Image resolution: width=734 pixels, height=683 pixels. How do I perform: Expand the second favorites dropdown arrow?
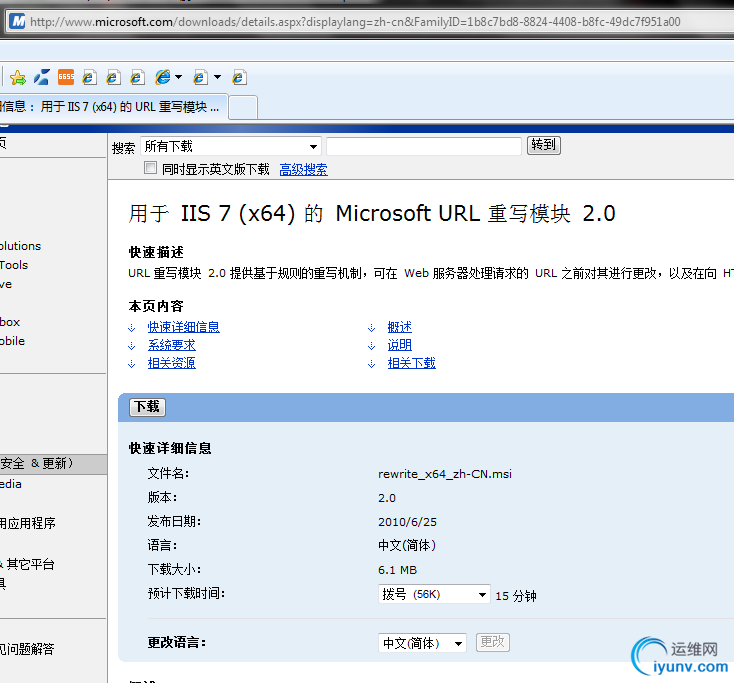point(217,77)
